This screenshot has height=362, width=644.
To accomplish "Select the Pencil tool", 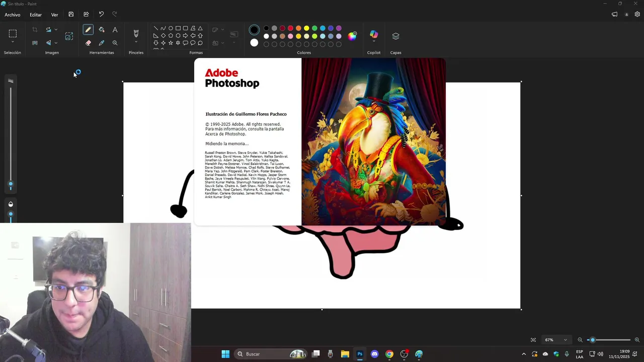I will [x=88, y=30].
